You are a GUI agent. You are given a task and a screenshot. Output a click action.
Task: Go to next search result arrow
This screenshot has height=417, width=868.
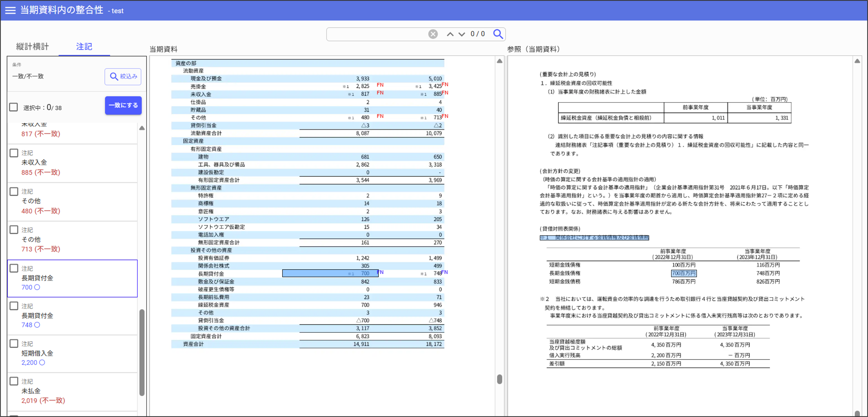(x=462, y=34)
